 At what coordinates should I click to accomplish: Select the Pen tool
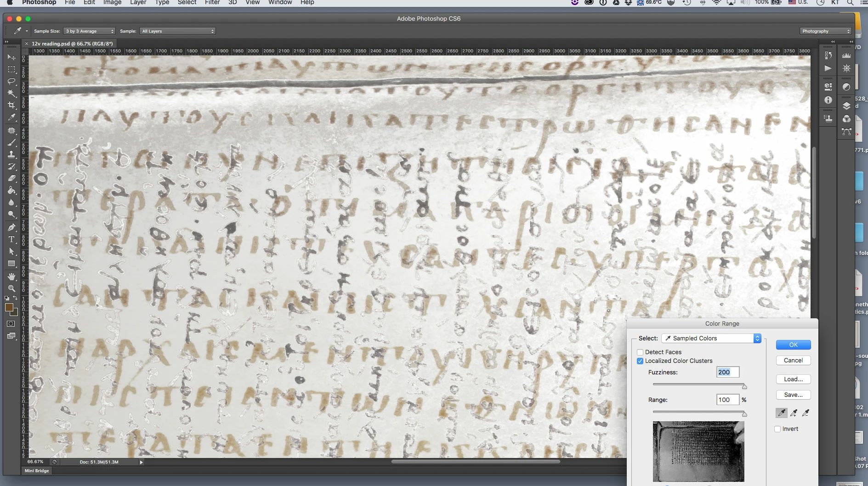pos(11,227)
